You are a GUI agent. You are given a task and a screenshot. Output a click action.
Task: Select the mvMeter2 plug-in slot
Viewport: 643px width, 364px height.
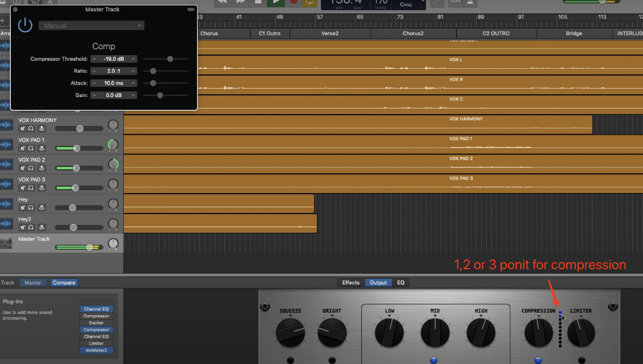96,350
